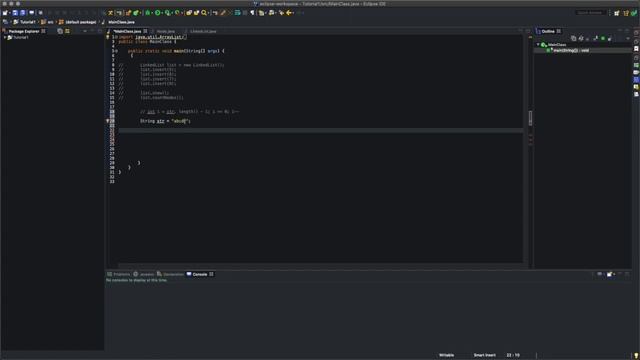Toggle Sort in Outline toolbar

581,38
